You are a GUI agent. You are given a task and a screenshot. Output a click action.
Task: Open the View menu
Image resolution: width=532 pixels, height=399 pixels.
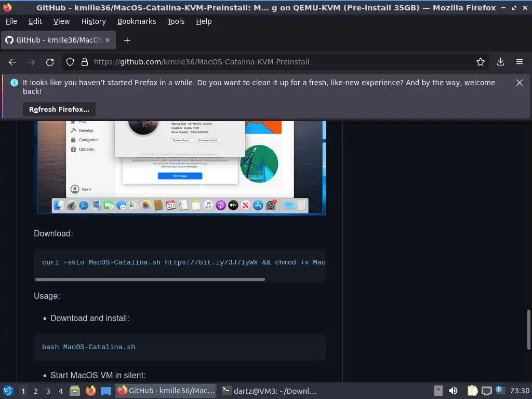point(61,21)
